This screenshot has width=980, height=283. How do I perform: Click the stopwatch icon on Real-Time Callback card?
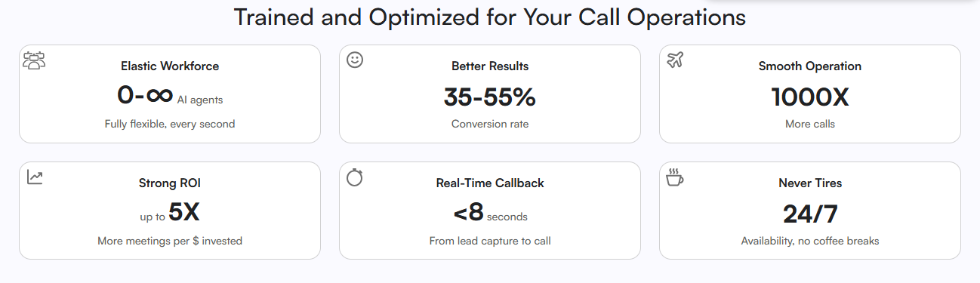355,177
